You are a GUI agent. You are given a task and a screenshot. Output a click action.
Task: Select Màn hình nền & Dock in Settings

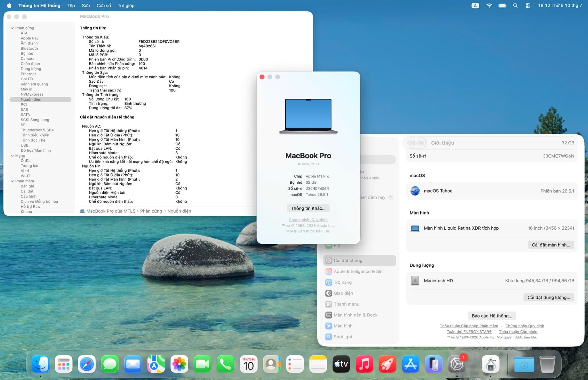360,315
